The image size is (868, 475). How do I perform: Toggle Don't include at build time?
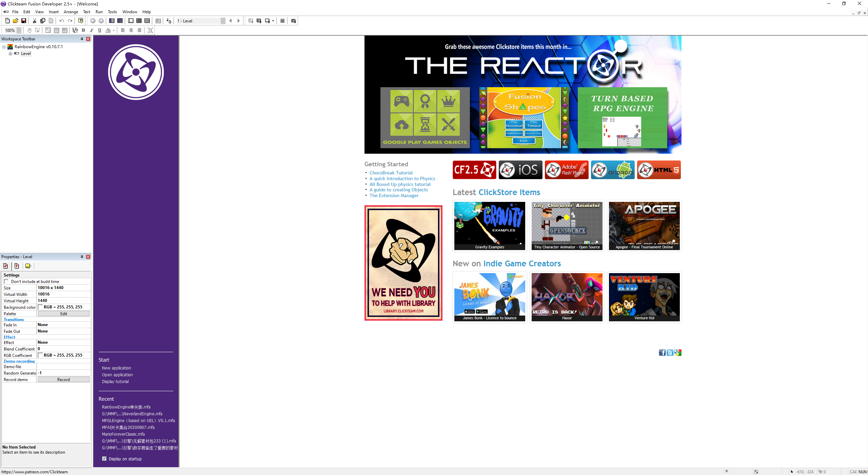click(6, 282)
